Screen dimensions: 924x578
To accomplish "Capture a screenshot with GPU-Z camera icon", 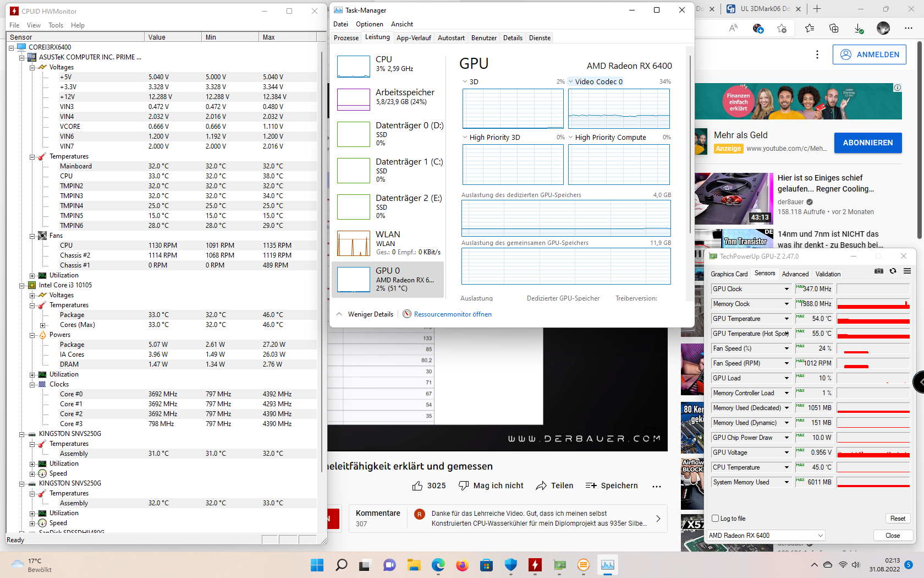I will (x=878, y=271).
